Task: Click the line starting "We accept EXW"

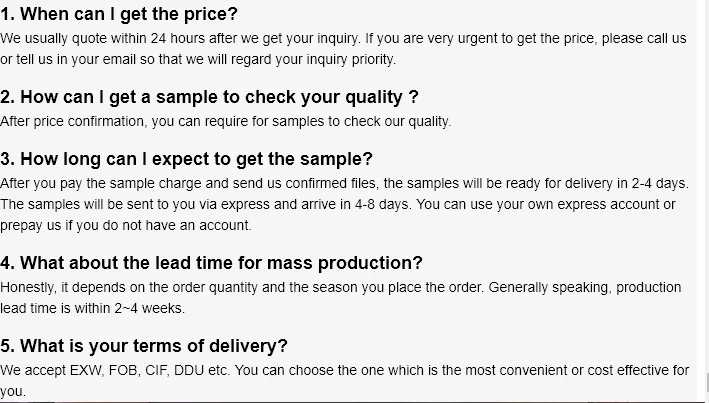Action: click(x=345, y=370)
